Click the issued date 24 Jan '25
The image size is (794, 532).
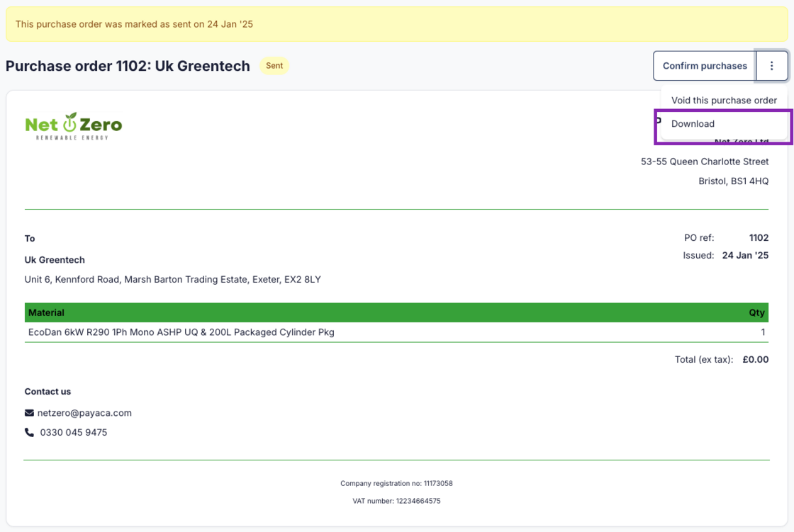pyautogui.click(x=745, y=255)
